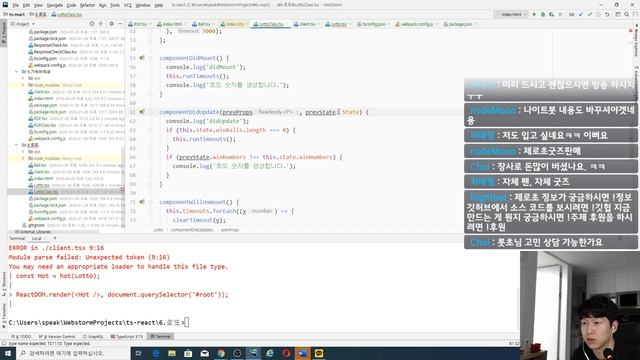Click the Windows search box
The image size is (640, 360).
click(x=73, y=353)
